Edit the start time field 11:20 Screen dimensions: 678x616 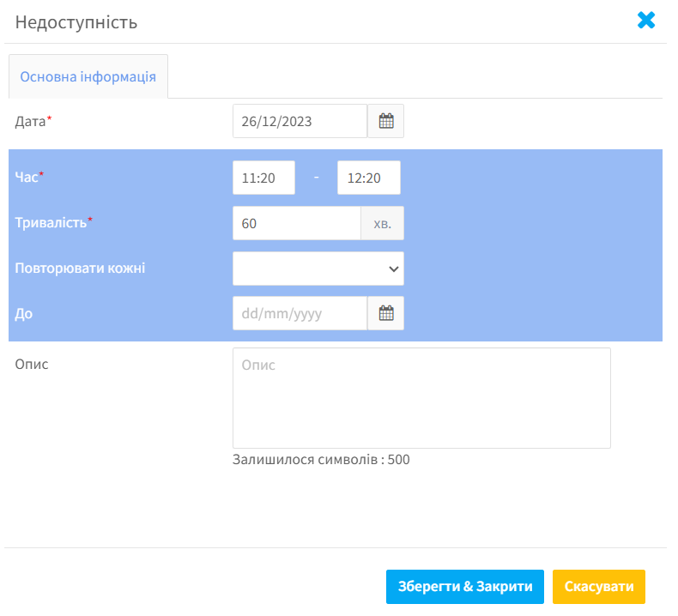263,178
